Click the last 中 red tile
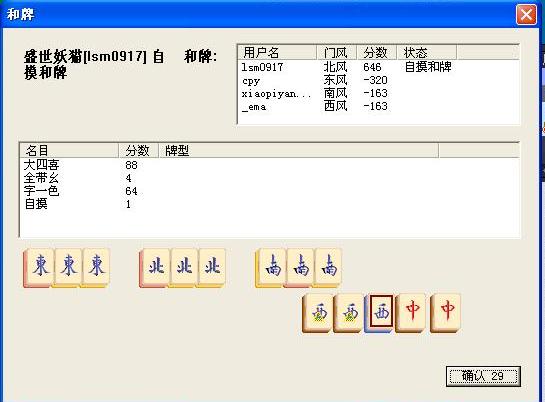Viewport: 545px width, 402px height. pyautogui.click(x=446, y=312)
